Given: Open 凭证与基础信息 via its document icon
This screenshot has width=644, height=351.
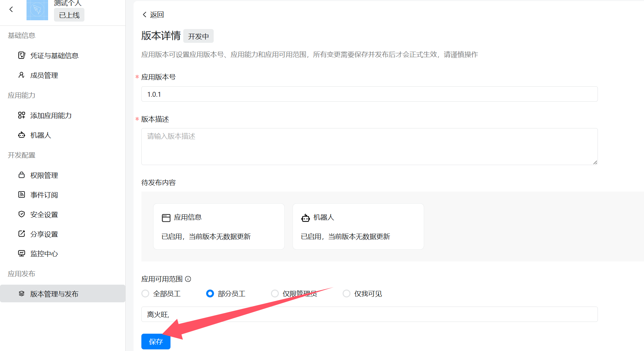Looking at the screenshot, I should pos(22,55).
